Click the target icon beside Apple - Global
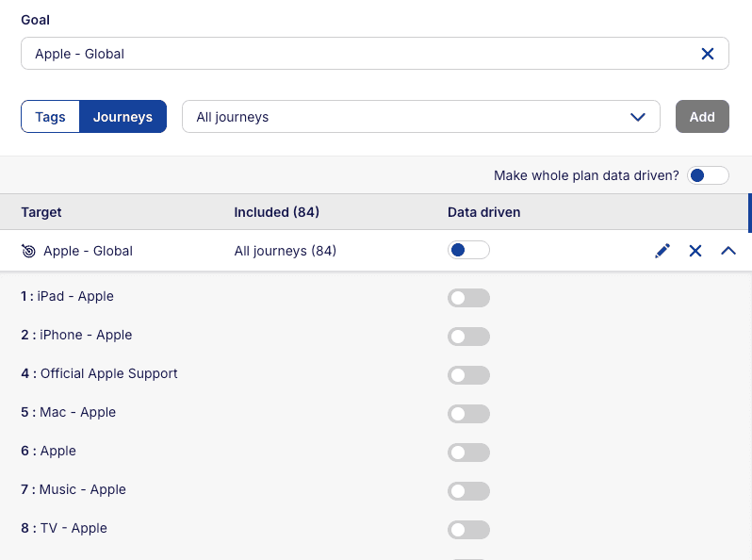Viewport: 752px width, 560px height. [x=28, y=251]
